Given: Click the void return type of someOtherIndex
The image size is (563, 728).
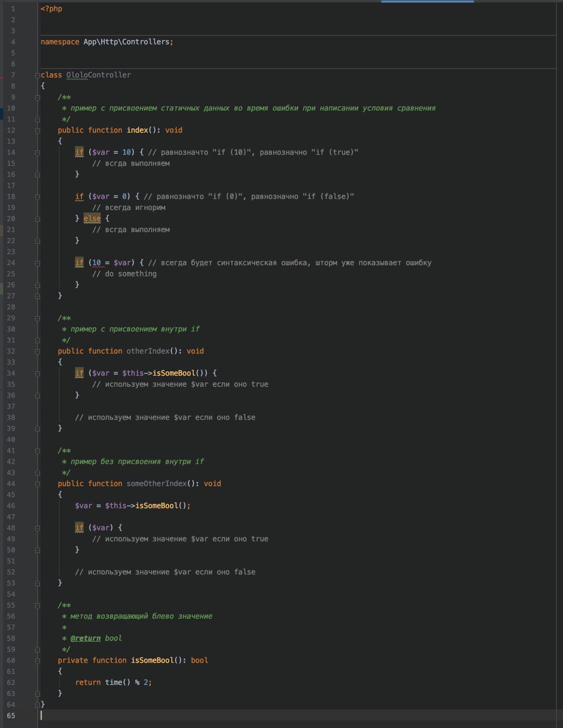Looking at the screenshot, I should coord(212,484).
